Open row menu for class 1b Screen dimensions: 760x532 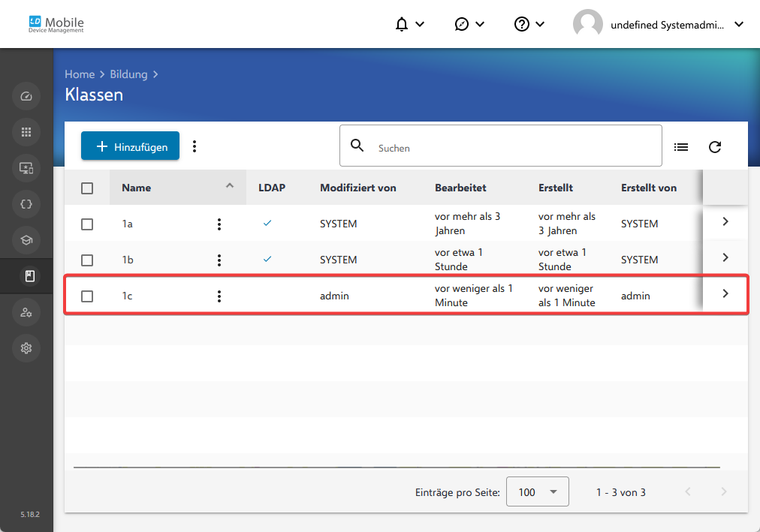219,260
